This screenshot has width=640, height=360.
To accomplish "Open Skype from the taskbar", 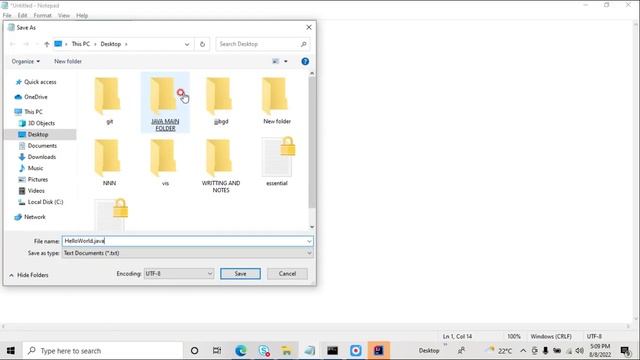I will click(x=264, y=351).
